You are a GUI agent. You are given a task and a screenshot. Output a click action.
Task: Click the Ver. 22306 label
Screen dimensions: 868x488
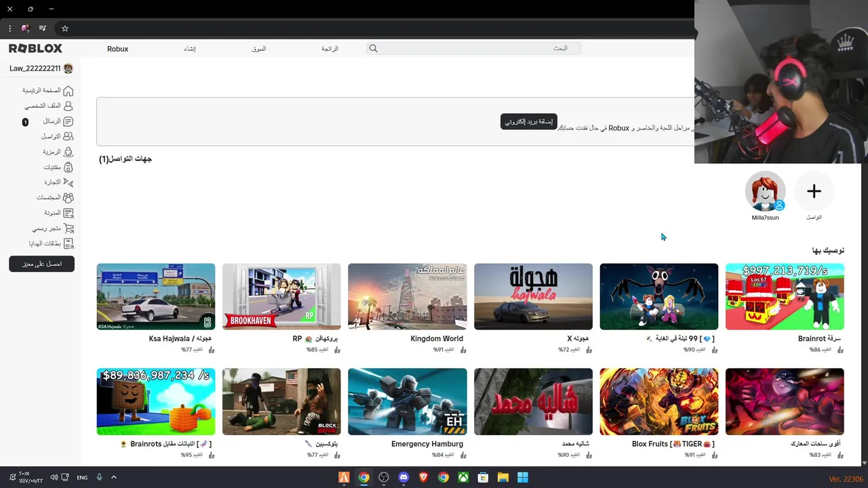pyautogui.click(x=846, y=479)
